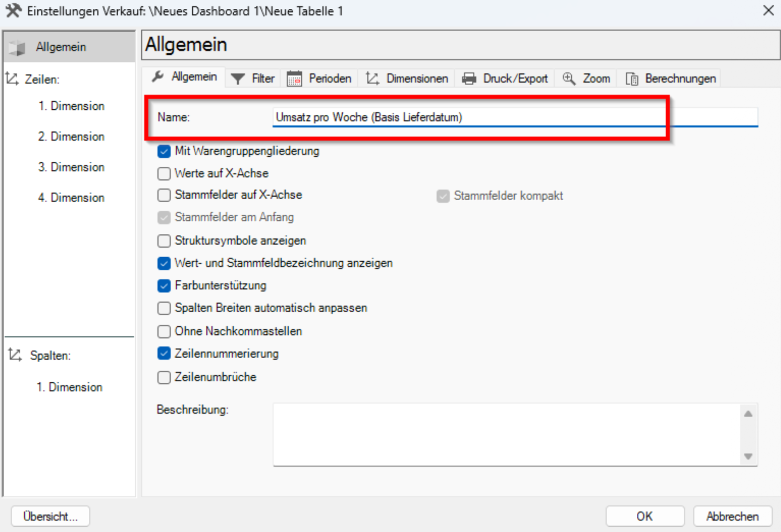Select 1. Dimension under Zeilen
This screenshot has width=781, height=532.
(x=71, y=106)
